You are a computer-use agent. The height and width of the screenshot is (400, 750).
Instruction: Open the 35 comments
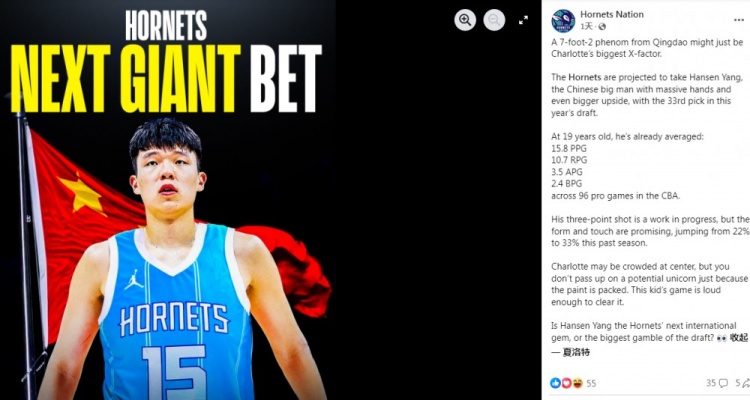711,383
